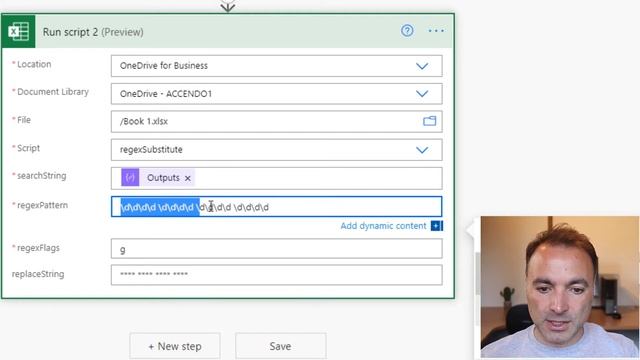
Task: Expand the Location dropdown
Action: [x=422, y=66]
